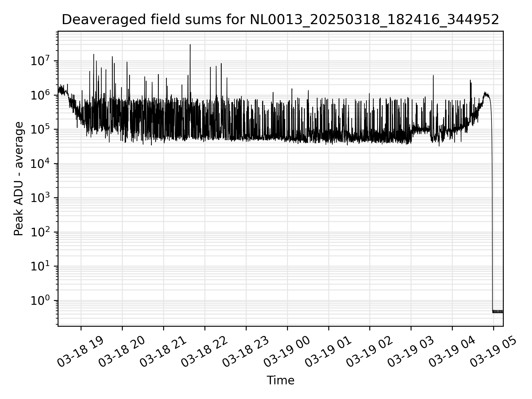Click the 03-18 21 time tick label

click(163, 351)
